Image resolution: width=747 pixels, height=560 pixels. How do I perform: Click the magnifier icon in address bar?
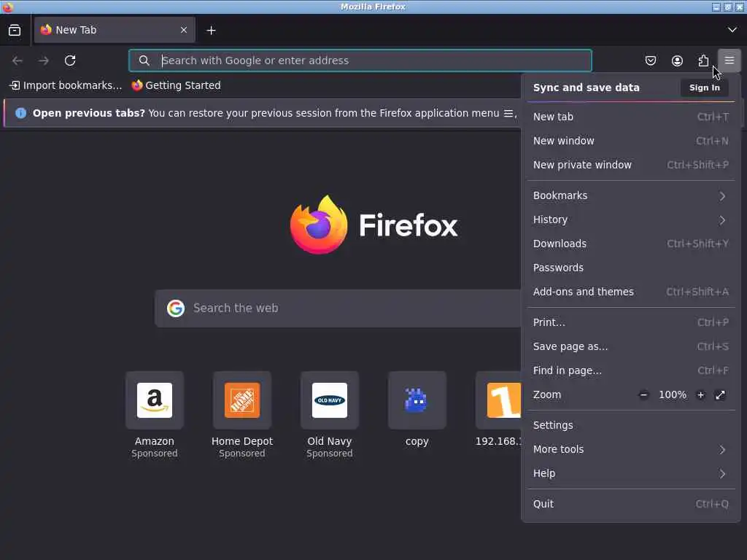[144, 61]
